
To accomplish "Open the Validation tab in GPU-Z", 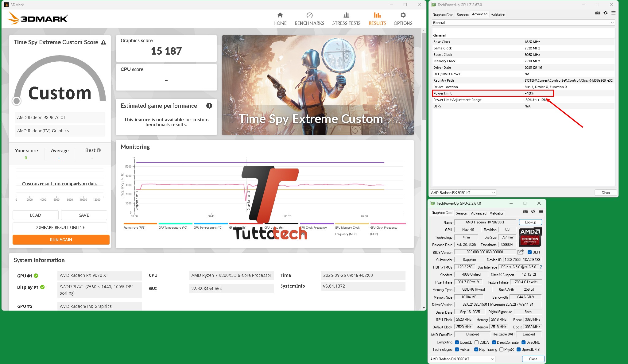I will 498,14.
